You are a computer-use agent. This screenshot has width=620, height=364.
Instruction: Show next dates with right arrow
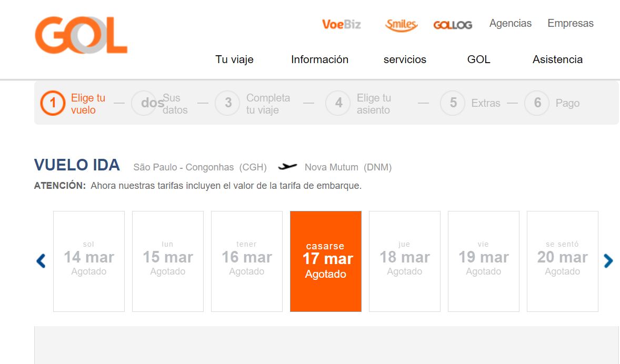(x=608, y=261)
